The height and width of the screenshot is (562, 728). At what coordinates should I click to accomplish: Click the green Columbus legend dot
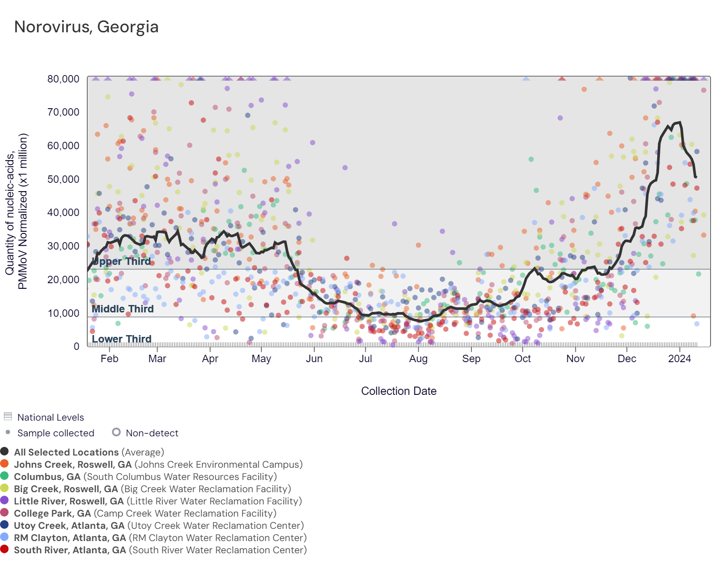(x=5, y=476)
